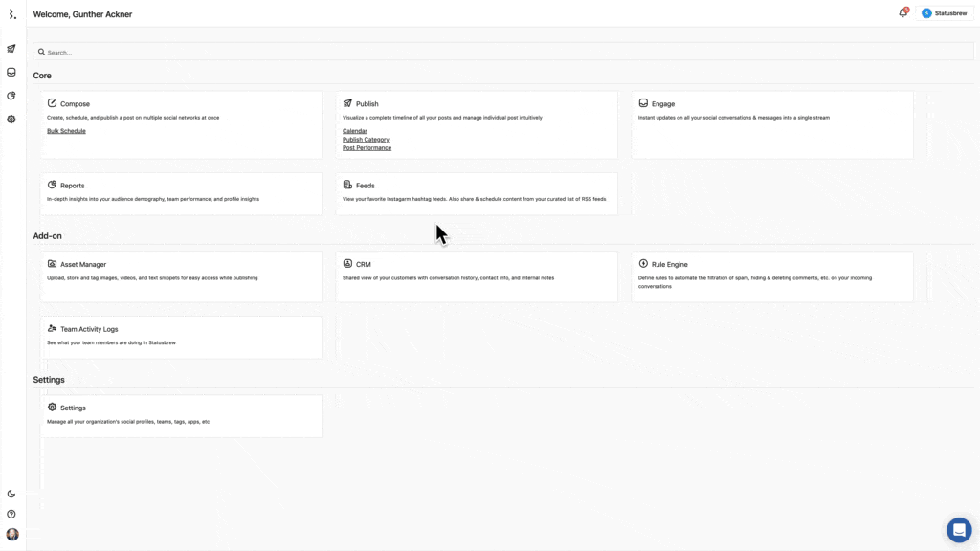The image size is (980, 551).
Task: Open the chat support bubble
Action: [958, 530]
